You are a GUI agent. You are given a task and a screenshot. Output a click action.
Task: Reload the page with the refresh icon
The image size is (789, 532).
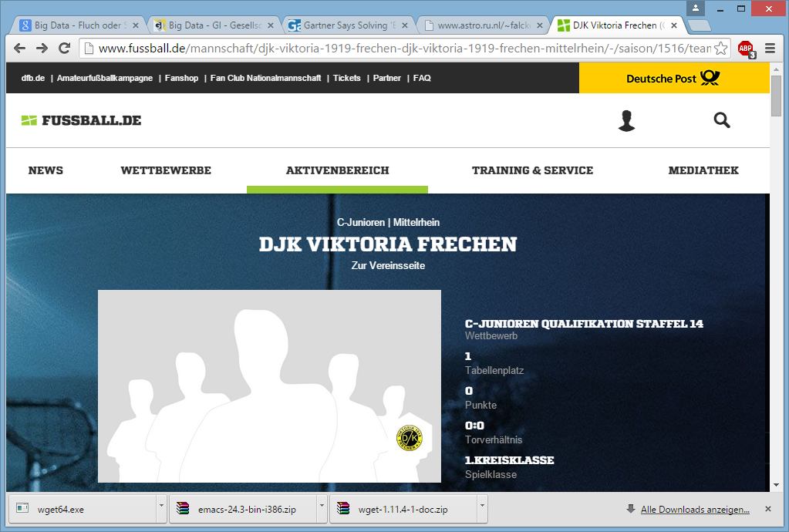pyautogui.click(x=65, y=49)
